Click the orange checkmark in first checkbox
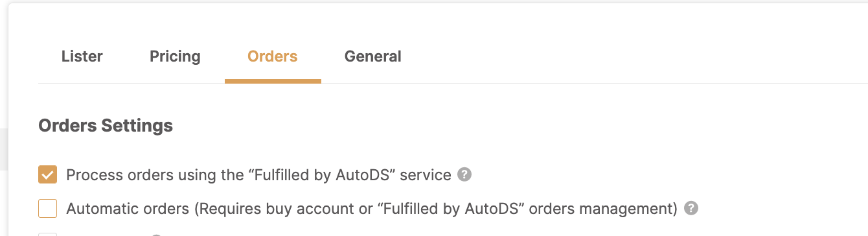Image resolution: width=868 pixels, height=236 pixels. pyautogui.click(x=48, y=175)
